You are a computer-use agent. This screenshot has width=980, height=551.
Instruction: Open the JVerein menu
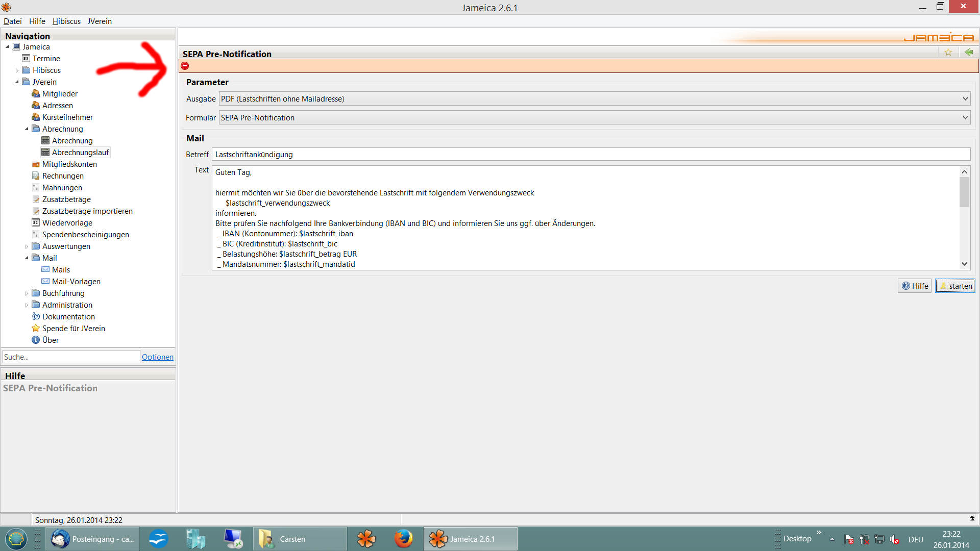pos(100,21)
